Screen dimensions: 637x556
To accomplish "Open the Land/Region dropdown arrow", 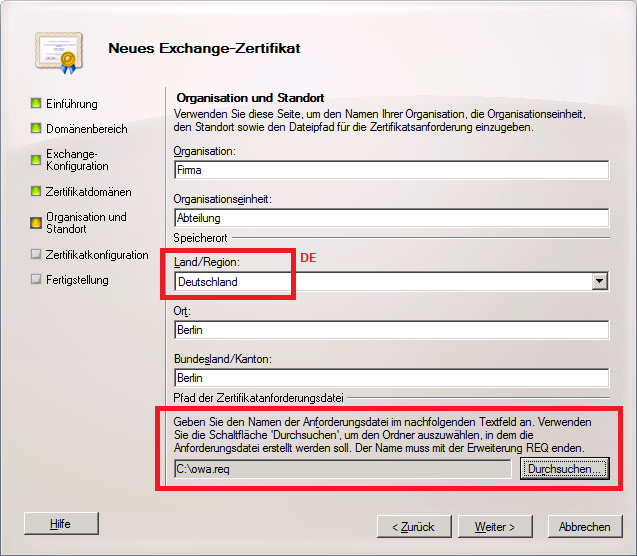I will [x=599, y=282].
